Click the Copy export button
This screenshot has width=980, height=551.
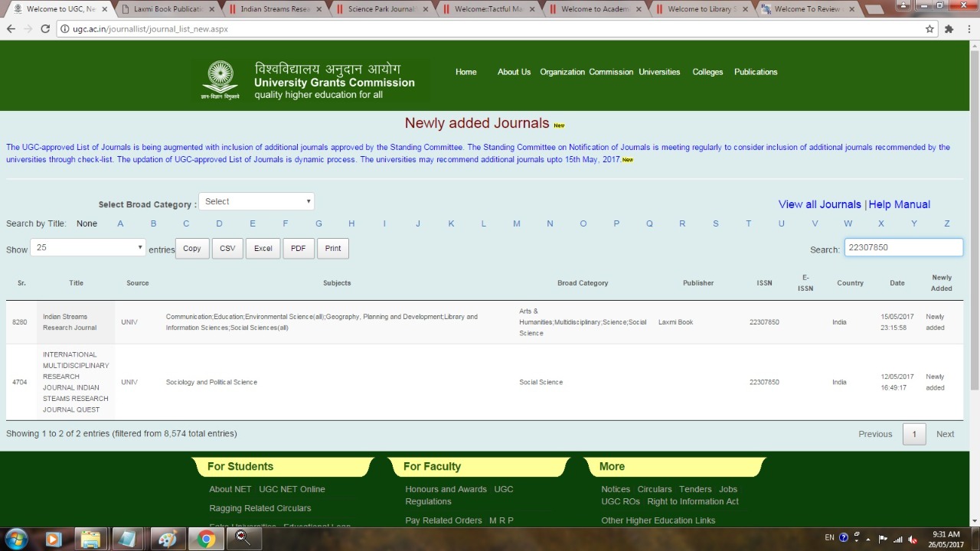point(192,248)
